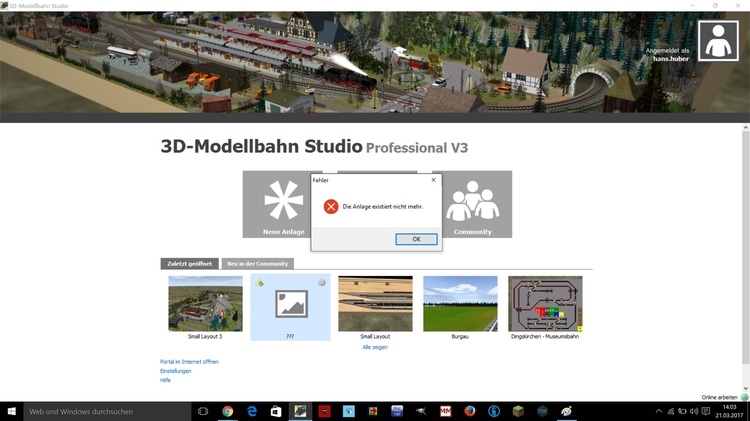
Task: Open the Hilfe link
Action: (165, 380)
